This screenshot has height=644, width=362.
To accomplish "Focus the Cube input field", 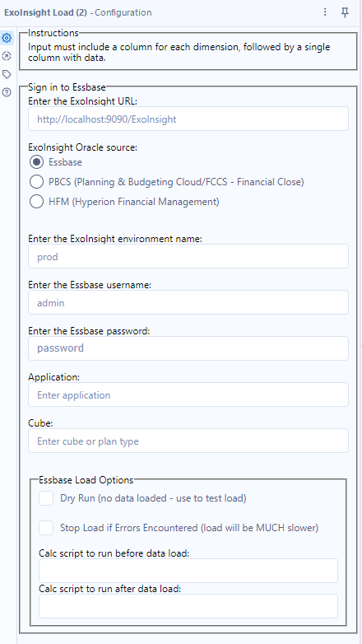I will point(188,441).
